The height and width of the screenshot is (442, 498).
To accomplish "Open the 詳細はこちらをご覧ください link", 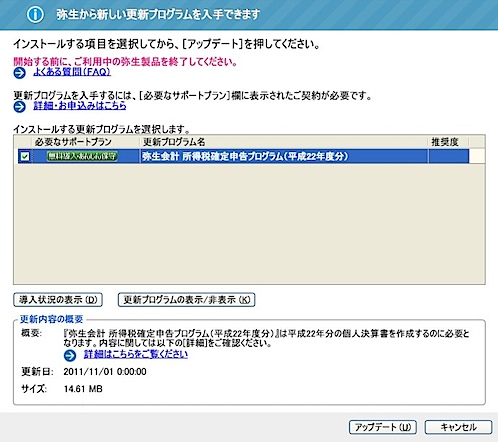I will pyautogui.click(x=136, y=354).
